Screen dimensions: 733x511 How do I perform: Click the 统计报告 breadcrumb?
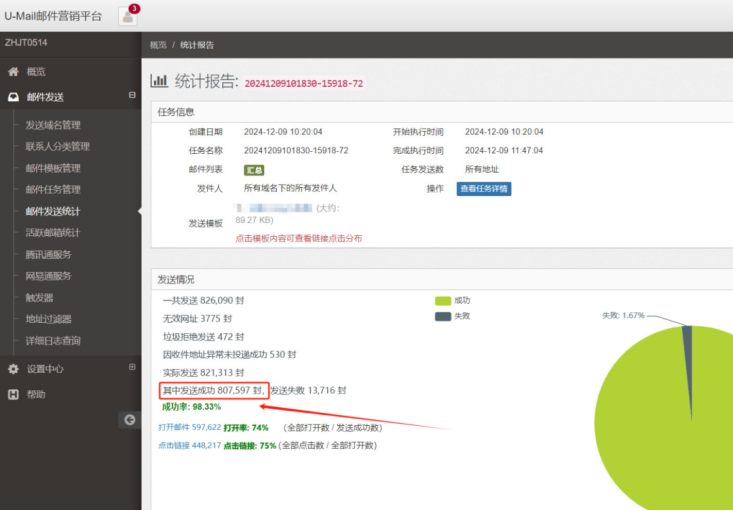[x=197, y=45]
